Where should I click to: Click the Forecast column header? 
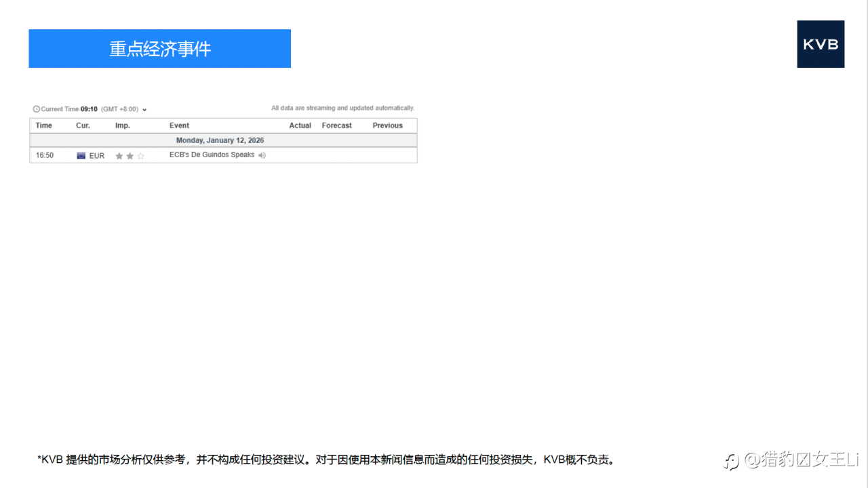(337, 125)
